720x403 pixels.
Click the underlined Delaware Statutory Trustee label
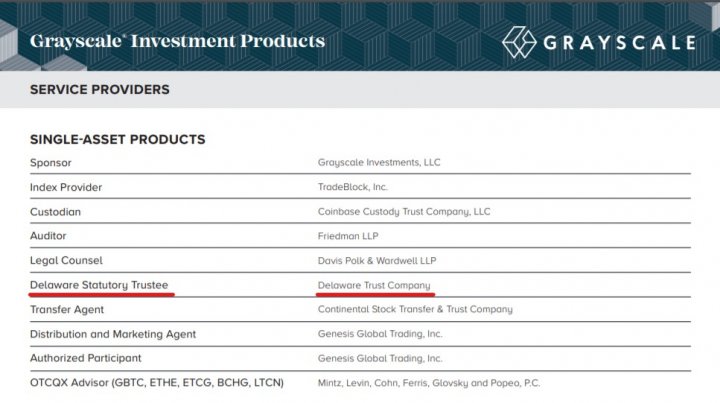point(102,285)
